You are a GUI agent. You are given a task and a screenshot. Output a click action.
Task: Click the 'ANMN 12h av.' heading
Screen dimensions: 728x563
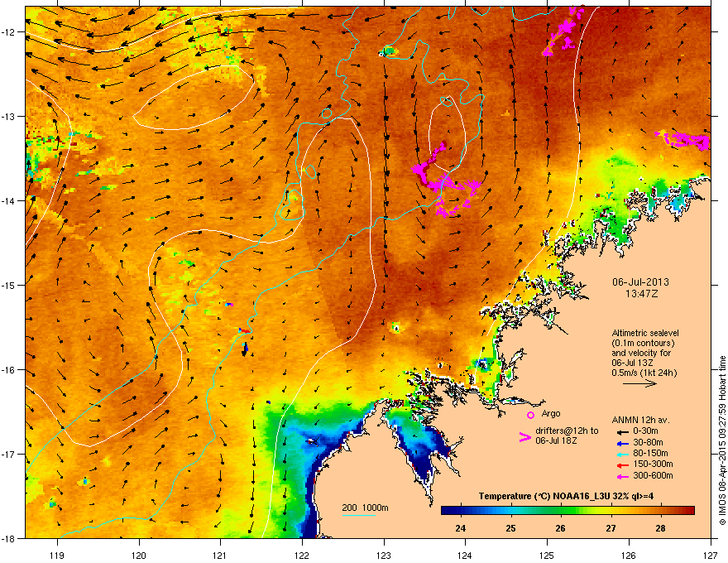(x=640, y=420)
